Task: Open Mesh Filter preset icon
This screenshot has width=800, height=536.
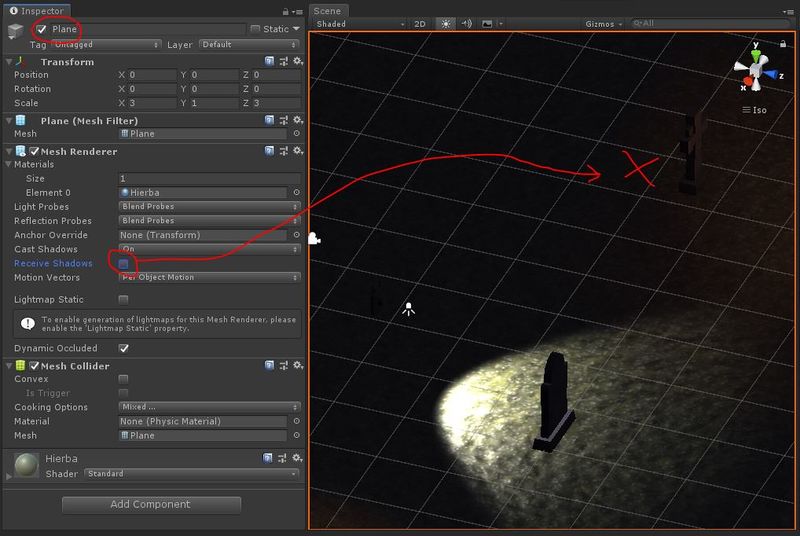Action: pos(284,120)
